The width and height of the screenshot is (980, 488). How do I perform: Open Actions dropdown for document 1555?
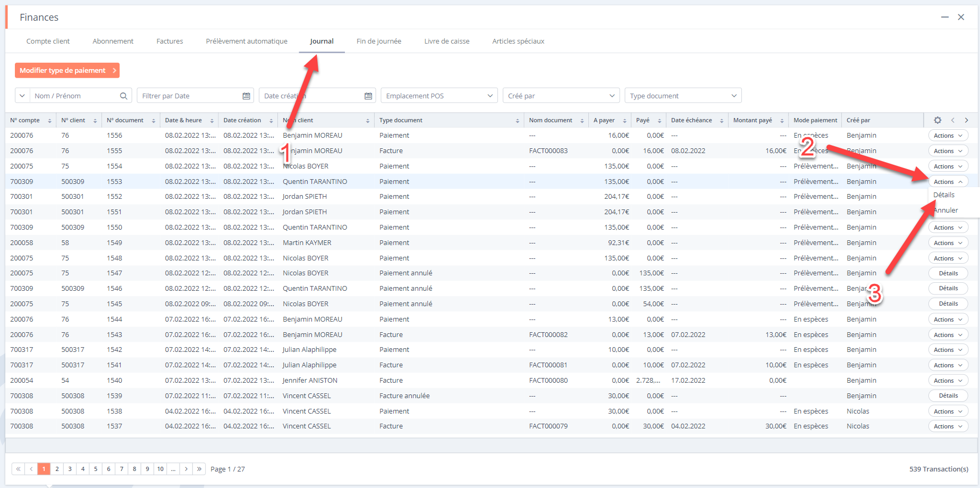[x=948, y=151]
